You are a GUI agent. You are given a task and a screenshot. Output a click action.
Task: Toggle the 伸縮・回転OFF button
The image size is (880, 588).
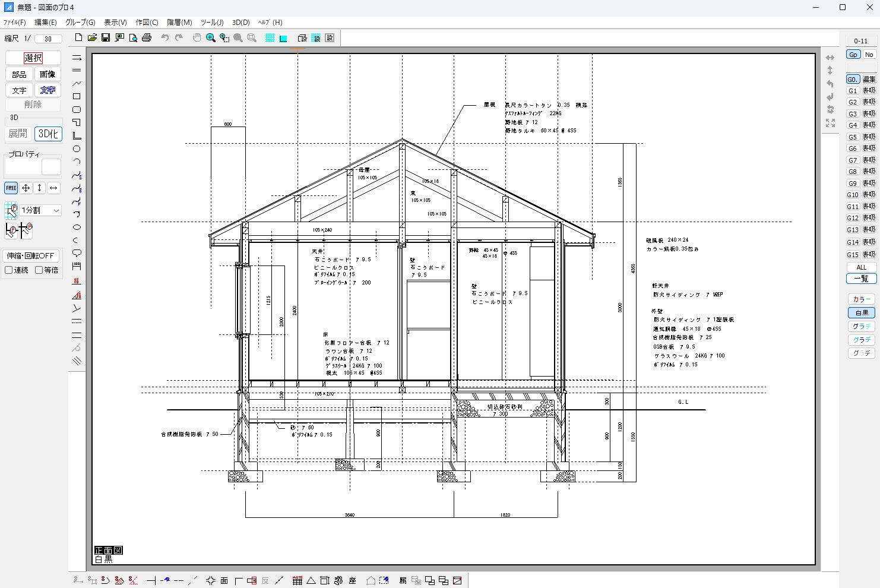(31, 256)
